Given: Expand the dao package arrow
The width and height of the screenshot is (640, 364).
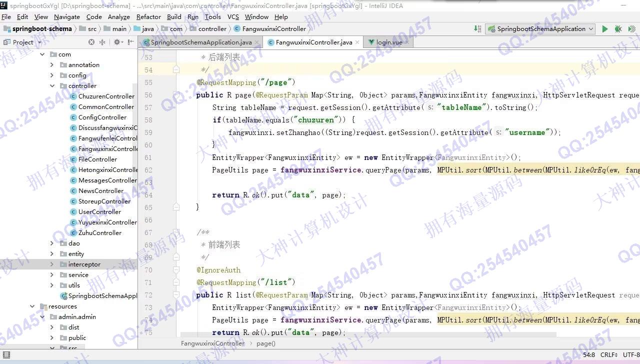Looking at the screenshot, I should tap(52, 243).
